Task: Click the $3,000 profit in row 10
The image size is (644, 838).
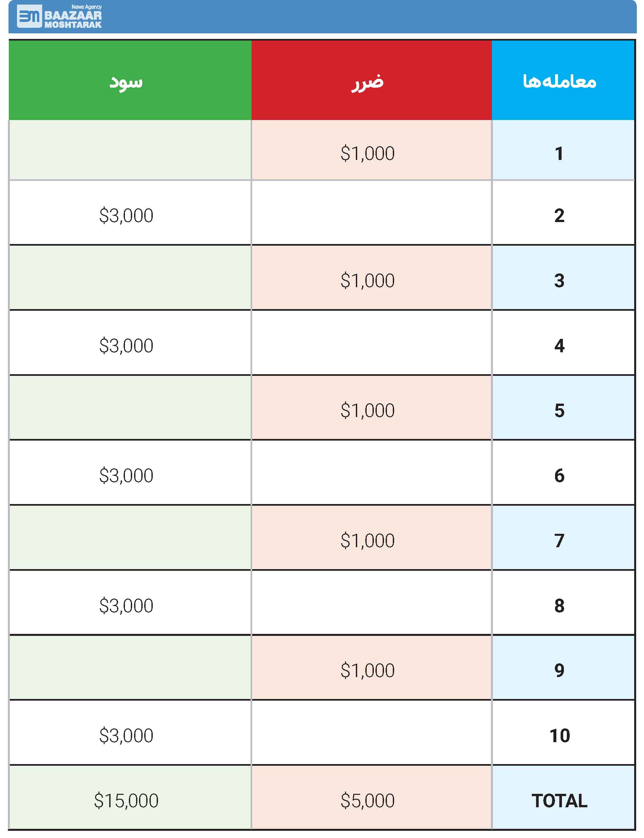Action: click(x=126, y=736)
